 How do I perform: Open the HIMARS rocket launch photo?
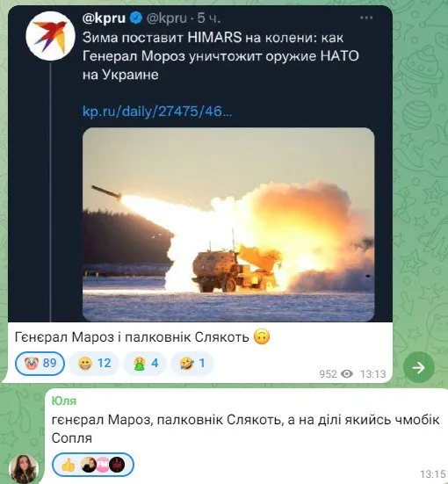tap(228, 224)
